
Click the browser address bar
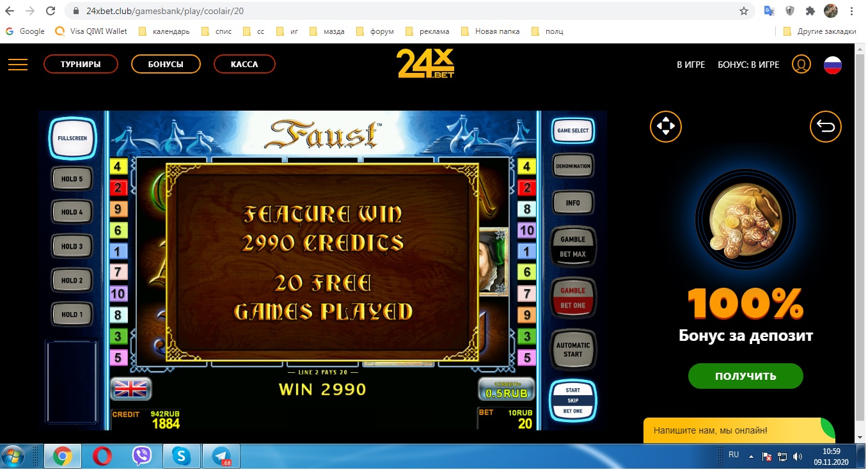pos(409,11)
